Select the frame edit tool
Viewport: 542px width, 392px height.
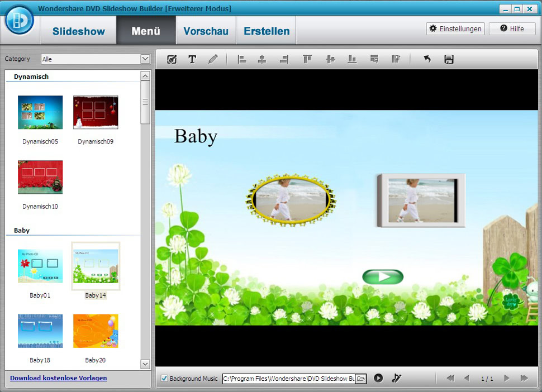tap(172, 59)
